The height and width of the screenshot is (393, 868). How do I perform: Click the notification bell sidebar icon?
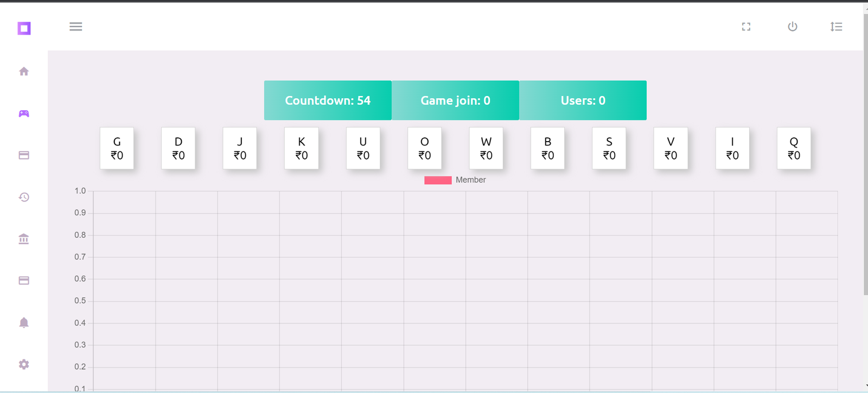(x=24, y=323)
